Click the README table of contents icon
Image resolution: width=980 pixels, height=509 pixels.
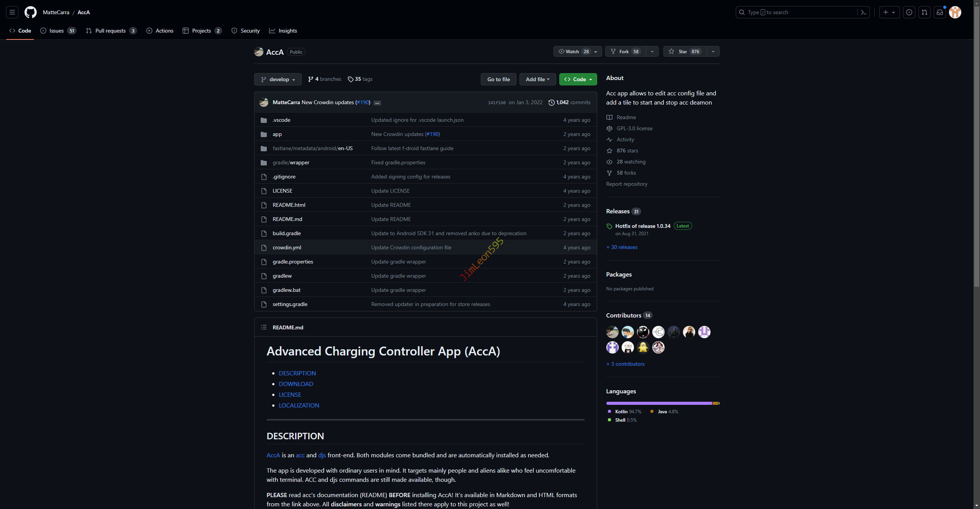pos(264,327)
